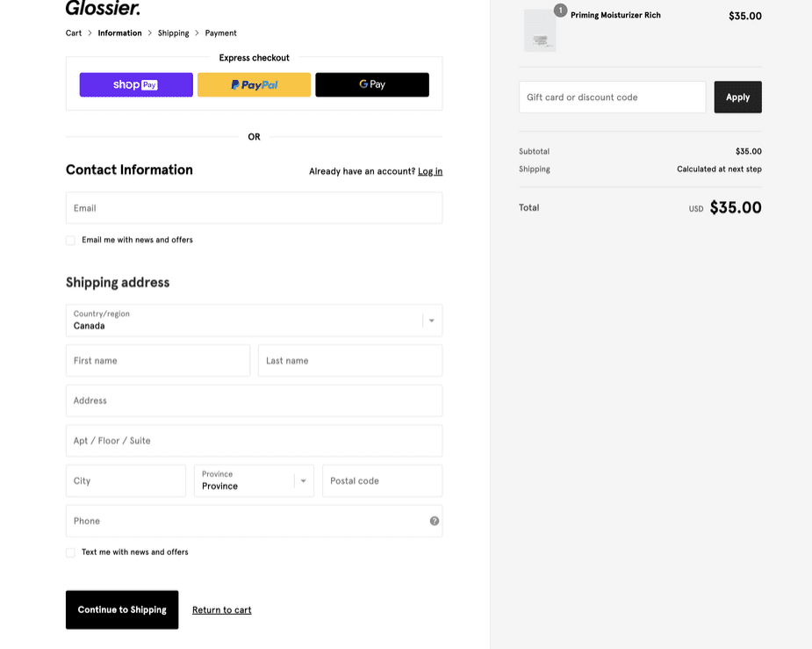This screenshot has height=649, width=812.
Task: Click the Log in link
Action: click(430, 171)
